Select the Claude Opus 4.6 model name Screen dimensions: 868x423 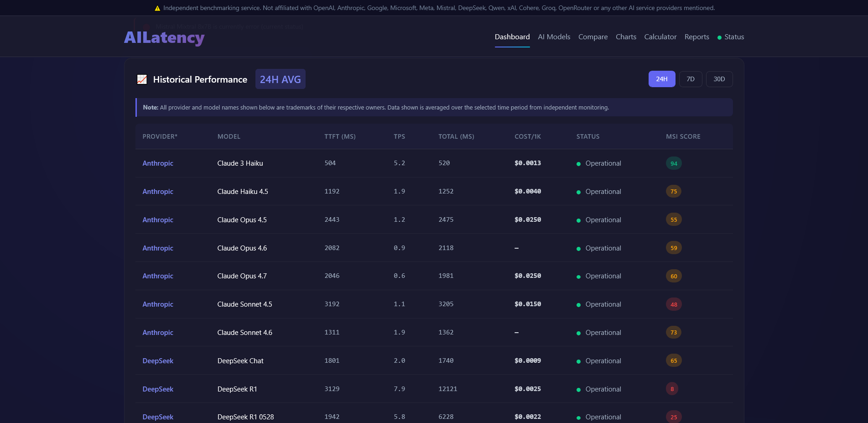(x=242, y=248)
